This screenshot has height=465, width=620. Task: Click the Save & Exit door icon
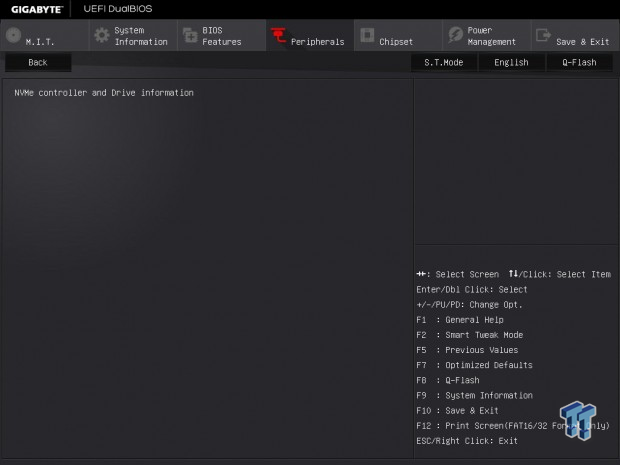click(x=543, y=35)
